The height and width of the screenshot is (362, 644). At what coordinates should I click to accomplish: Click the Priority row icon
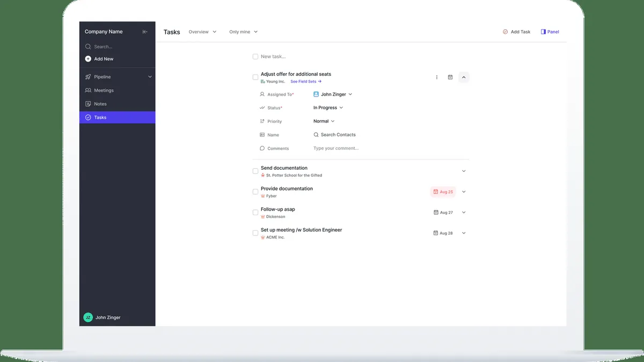262,121
